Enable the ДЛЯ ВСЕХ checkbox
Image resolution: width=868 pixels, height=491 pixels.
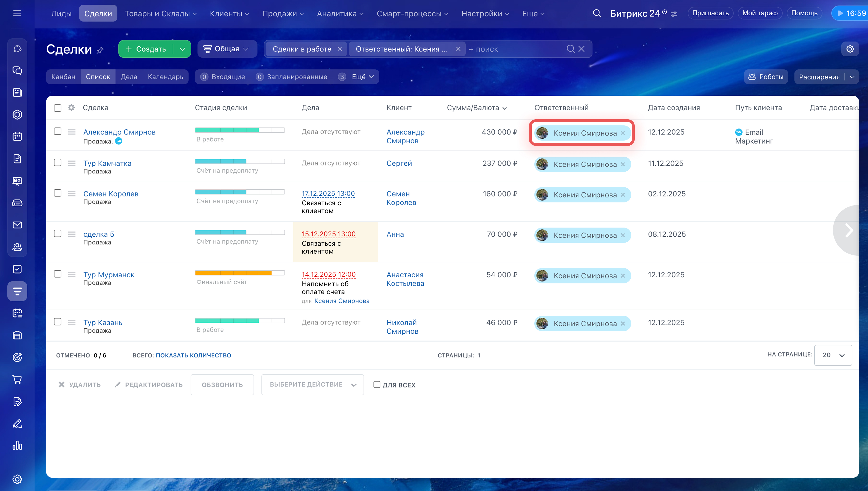377,385
